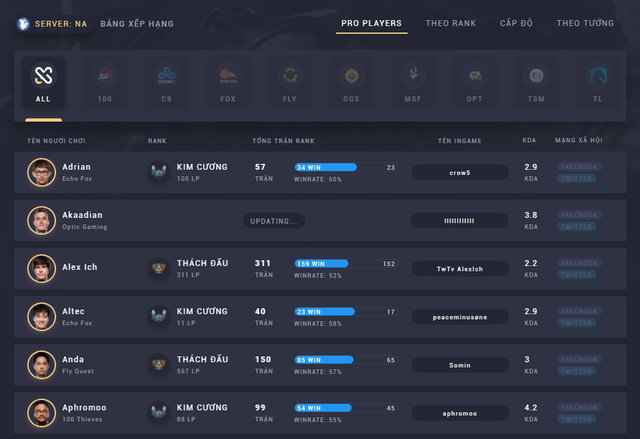Open Alex Ich's player avatar

(x=42, y=268)
